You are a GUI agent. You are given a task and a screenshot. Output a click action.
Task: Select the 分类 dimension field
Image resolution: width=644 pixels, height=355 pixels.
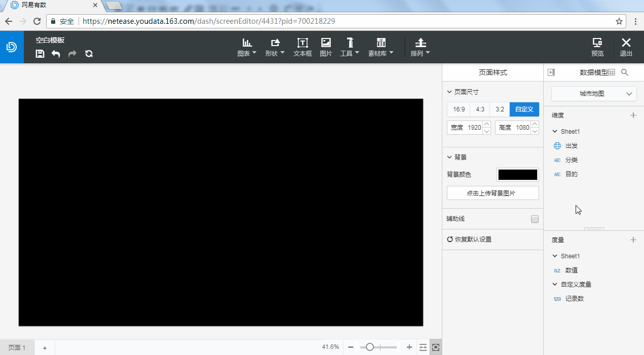(572, 160)
